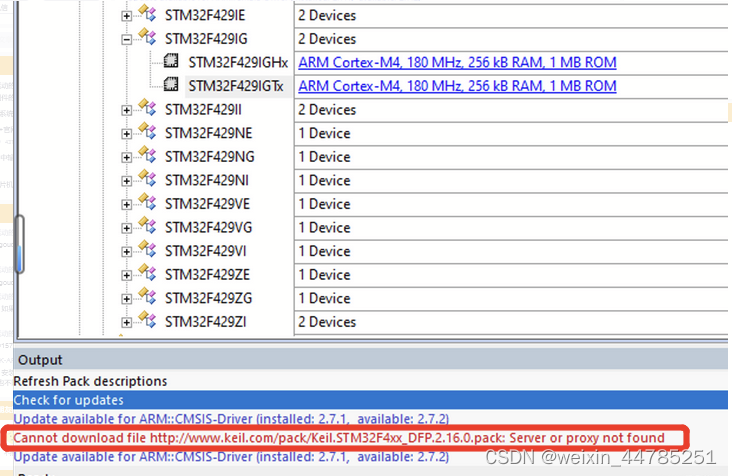Expand the STM32F429VI tree node
Image resolution: width=732 pixels, height=476 pixels.
tap(127, 252)
